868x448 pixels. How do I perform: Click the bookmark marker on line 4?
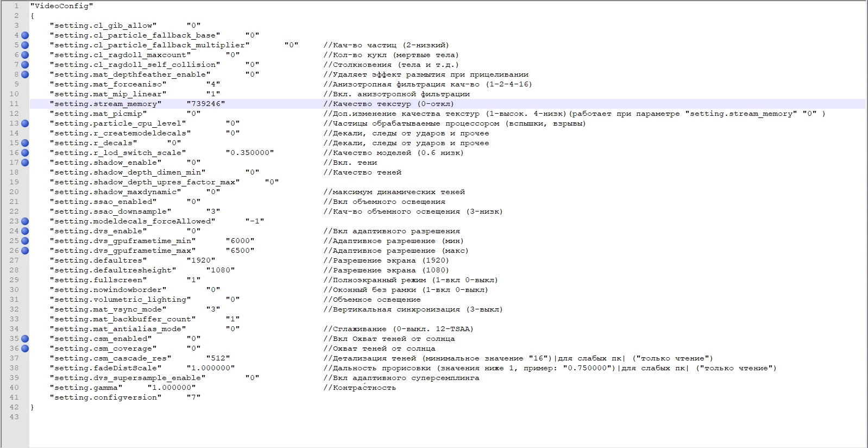pyautogui.click(x=25, y=35)
